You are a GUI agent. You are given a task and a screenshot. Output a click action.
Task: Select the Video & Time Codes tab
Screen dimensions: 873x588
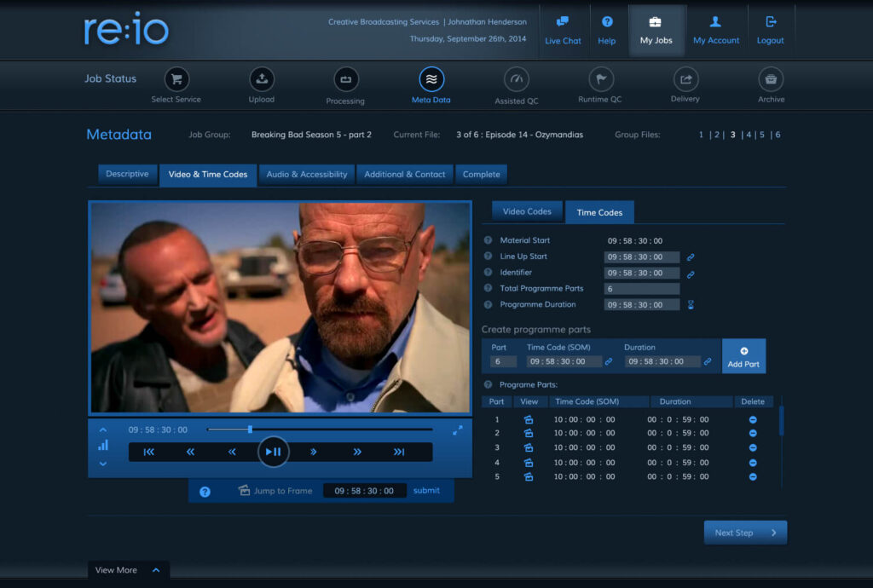(x=208, y=176)
